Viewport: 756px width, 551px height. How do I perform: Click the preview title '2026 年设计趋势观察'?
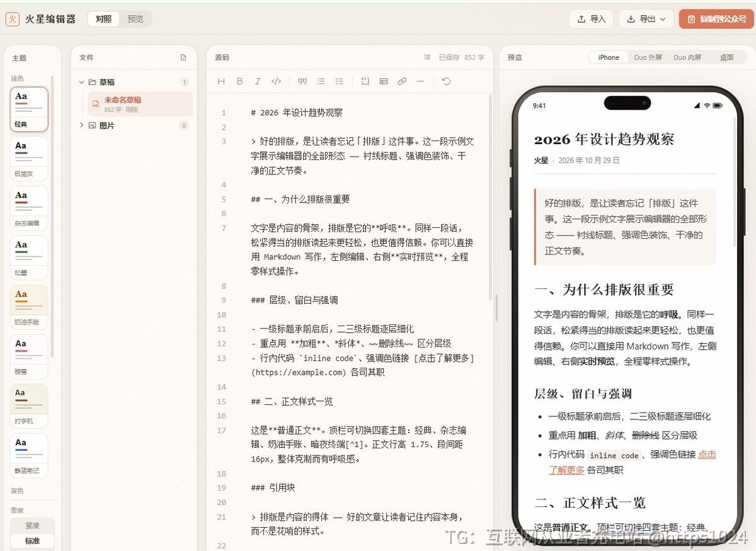604,140
